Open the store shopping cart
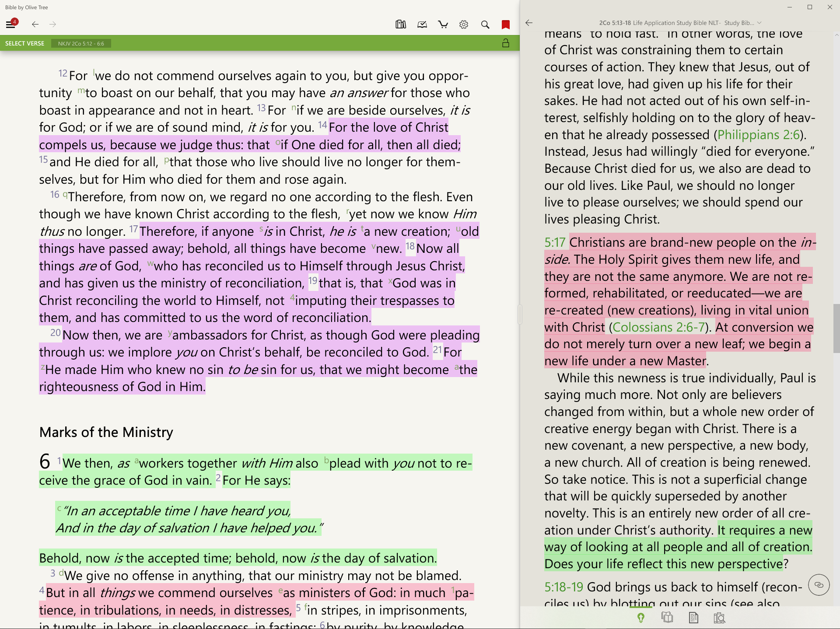Screen dimensions: 840x629 coord(443,24)
